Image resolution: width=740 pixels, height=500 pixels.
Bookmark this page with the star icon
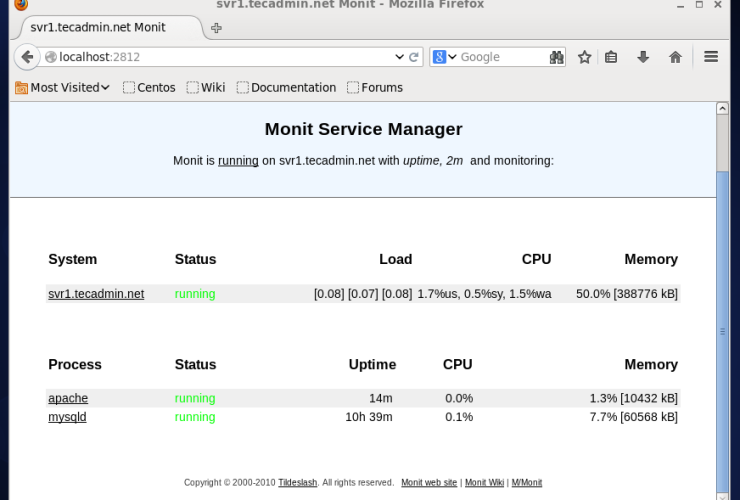(x=585, y=57)
